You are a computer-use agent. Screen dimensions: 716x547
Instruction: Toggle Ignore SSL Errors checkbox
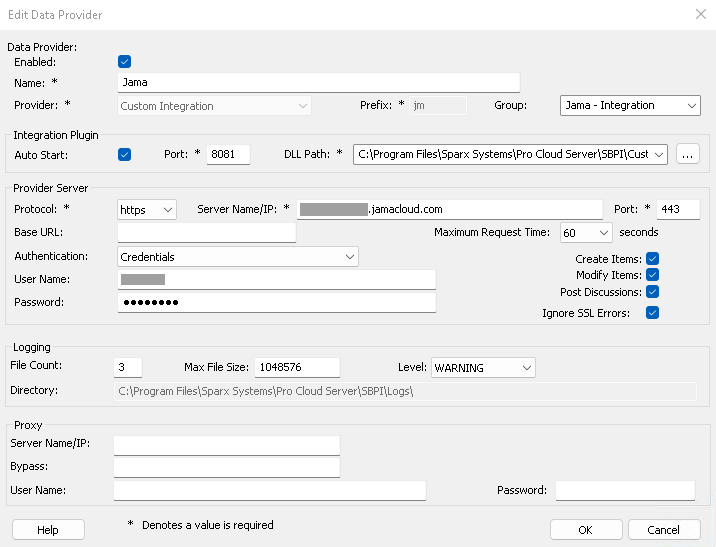(652, 313)
